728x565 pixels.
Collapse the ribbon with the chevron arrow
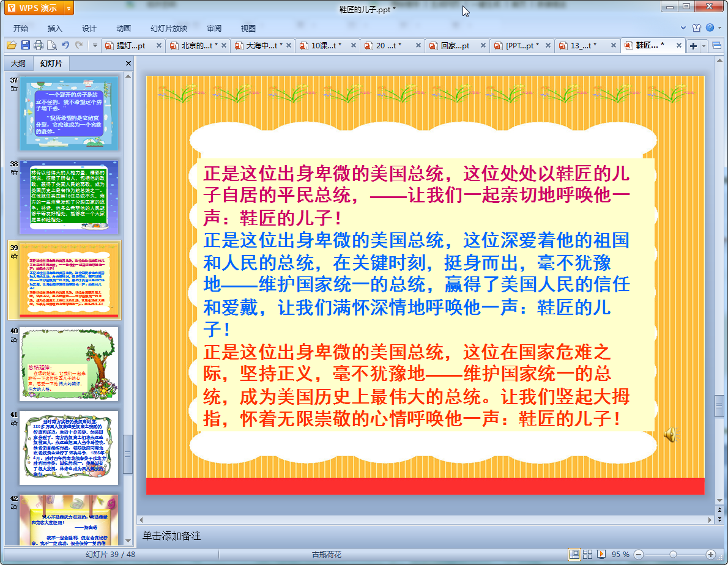pos(683,28)
